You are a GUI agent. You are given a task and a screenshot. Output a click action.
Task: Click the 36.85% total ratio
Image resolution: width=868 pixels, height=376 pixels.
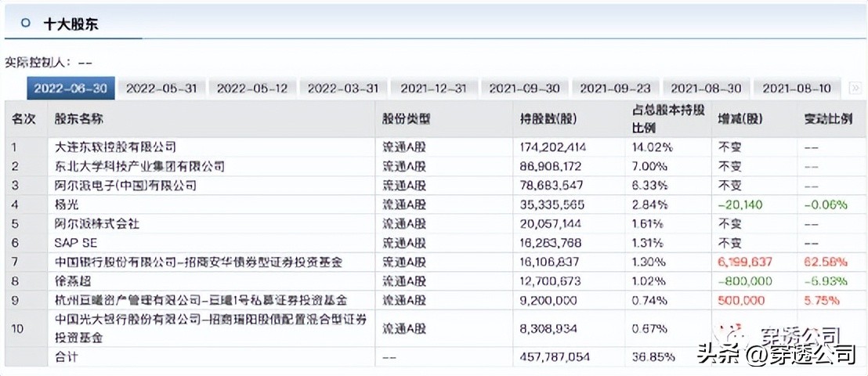[x=653, y=357]
